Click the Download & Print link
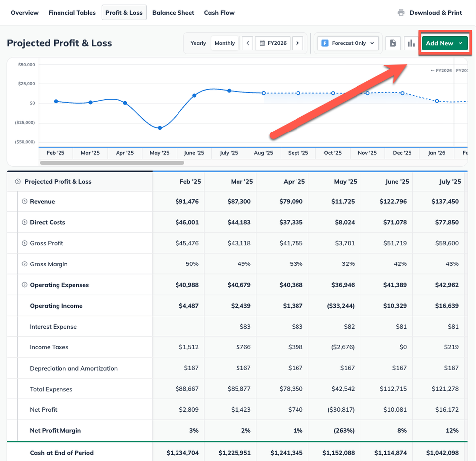Image resolution: width=476 pixels, height=461 pixels. click(436, 13)
